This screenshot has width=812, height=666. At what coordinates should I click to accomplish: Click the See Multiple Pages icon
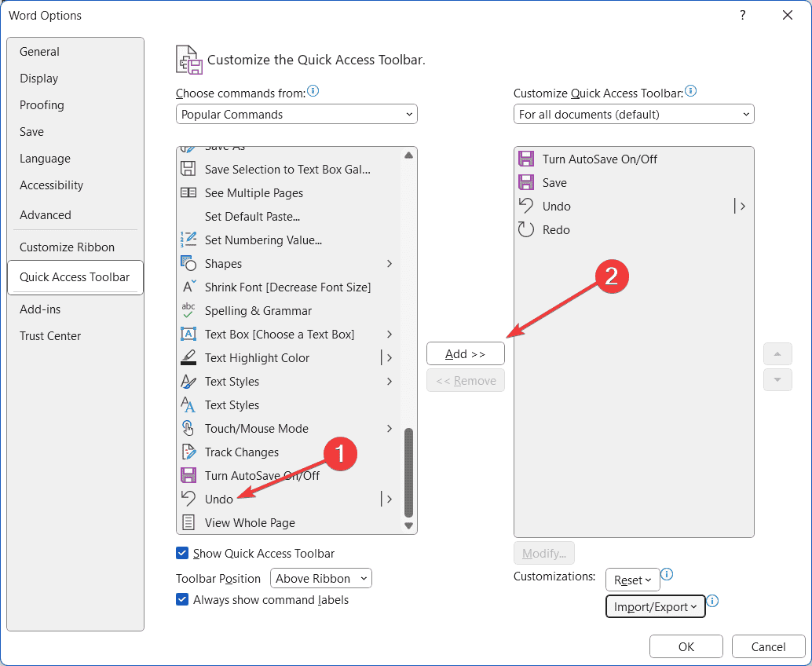188,193
